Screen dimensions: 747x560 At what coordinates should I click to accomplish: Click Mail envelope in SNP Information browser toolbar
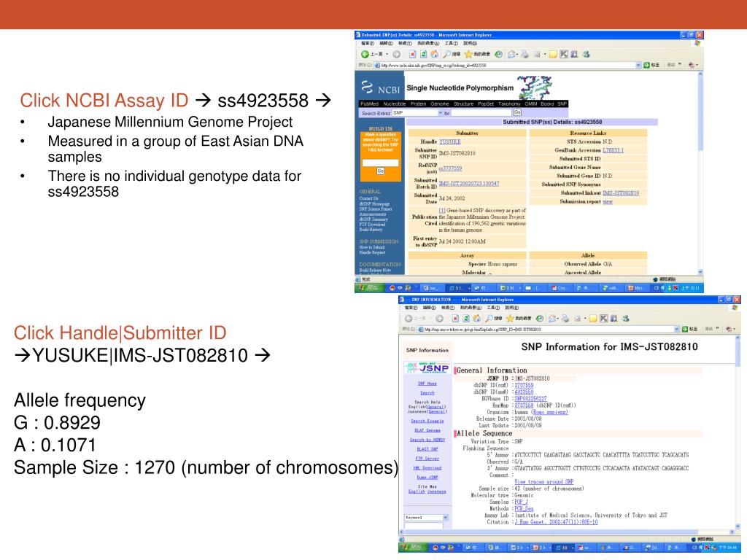click(551, 318)
